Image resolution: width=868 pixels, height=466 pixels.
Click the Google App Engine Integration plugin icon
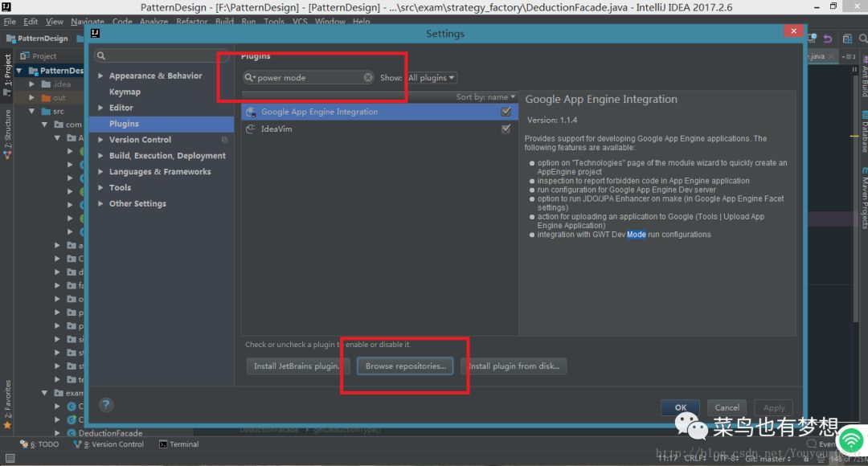click(251, 112)
